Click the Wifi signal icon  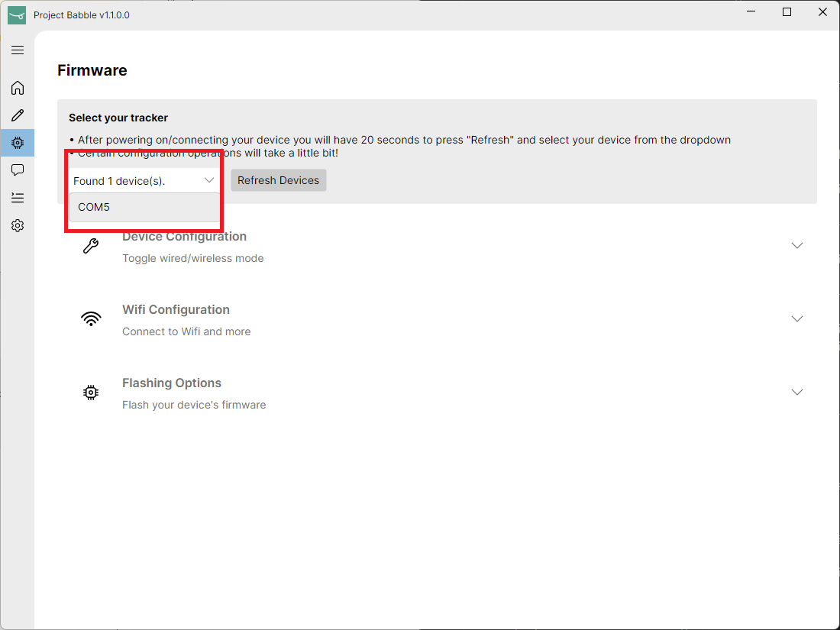click(91, 318)
